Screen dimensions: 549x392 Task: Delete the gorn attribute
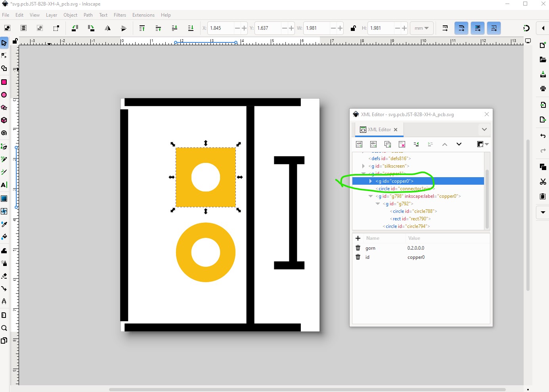[358, 248]
